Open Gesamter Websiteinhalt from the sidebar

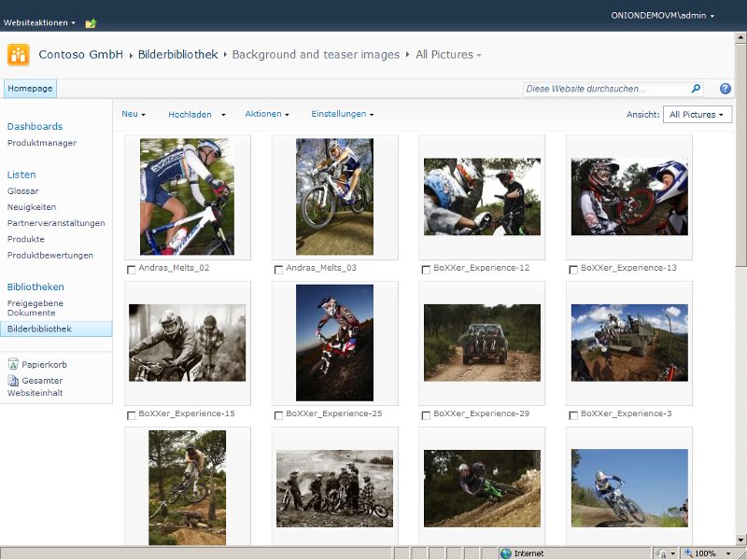tap(35, 386)
